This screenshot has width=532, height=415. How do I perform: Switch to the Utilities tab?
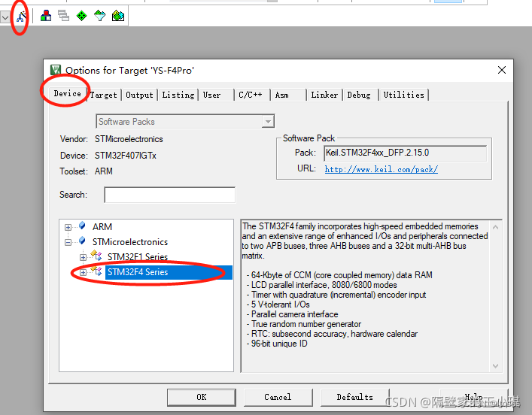tap(404, 95)
